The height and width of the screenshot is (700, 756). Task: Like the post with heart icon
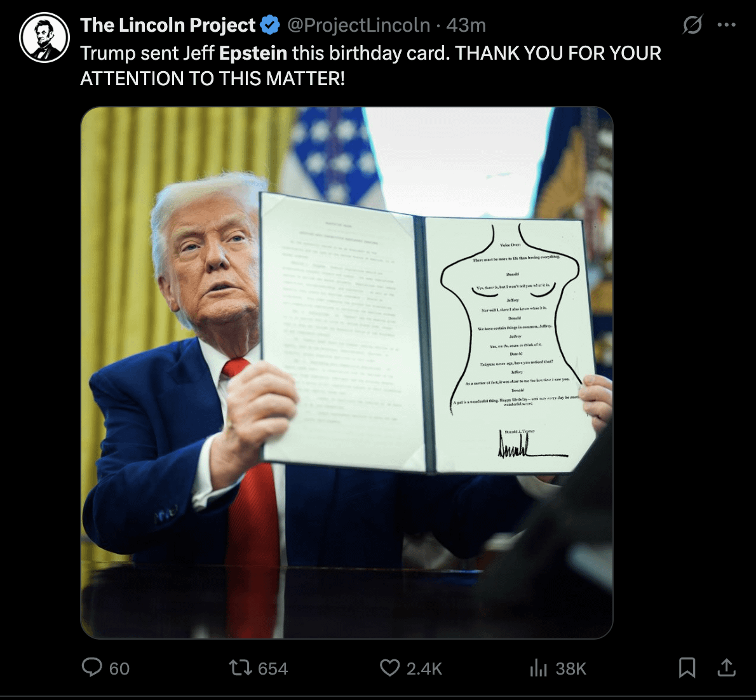pyautogui.click(x=389, y=668)
